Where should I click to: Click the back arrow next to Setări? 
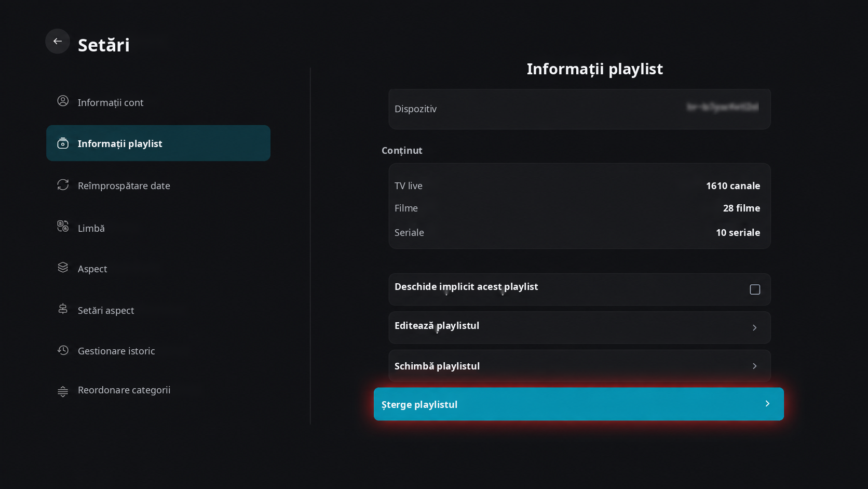pos(58,41)
